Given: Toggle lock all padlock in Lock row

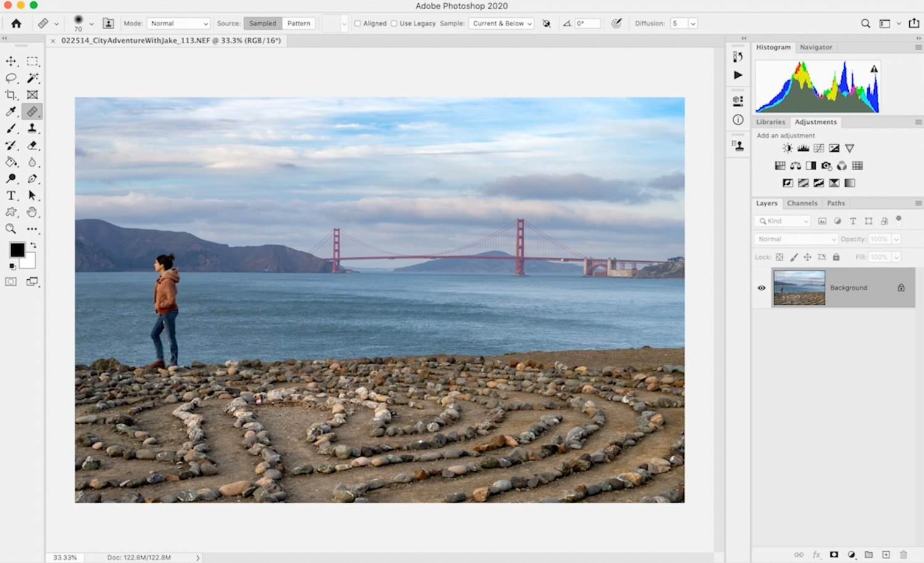Looking at the screenshot, I should (x=836, y=257).
